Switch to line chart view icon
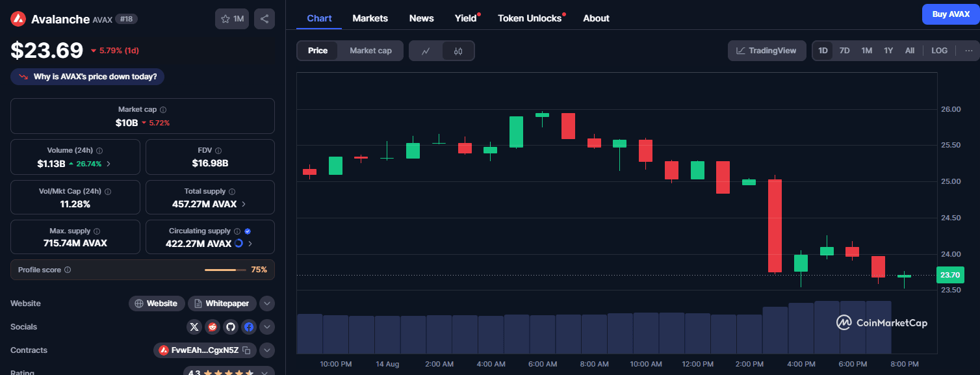Viewport: 980px width, 375px height. coord(426,51)
